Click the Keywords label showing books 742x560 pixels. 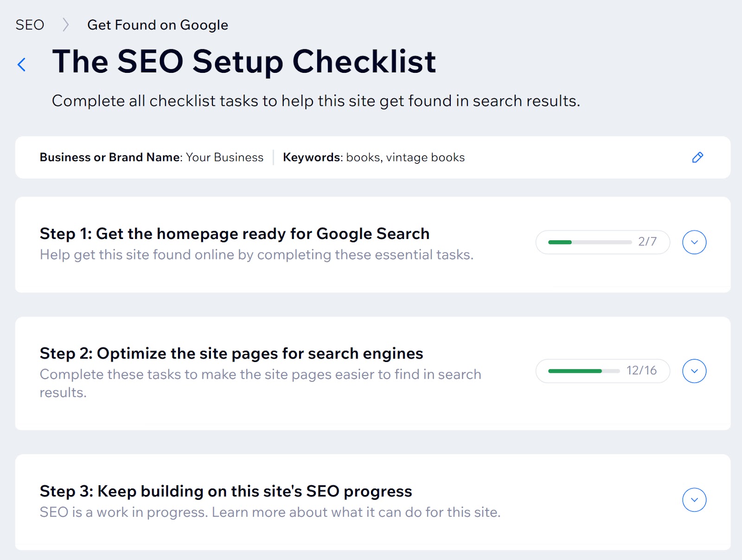click(x=311, y=157)
